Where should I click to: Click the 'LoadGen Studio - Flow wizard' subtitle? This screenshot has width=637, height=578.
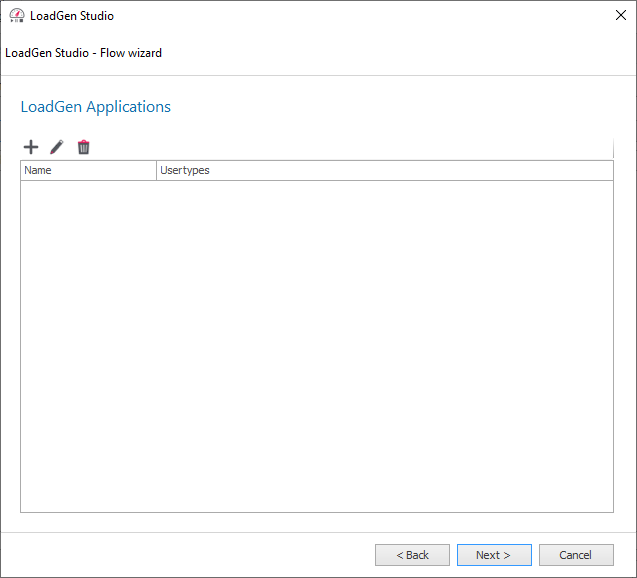[83, 53]
